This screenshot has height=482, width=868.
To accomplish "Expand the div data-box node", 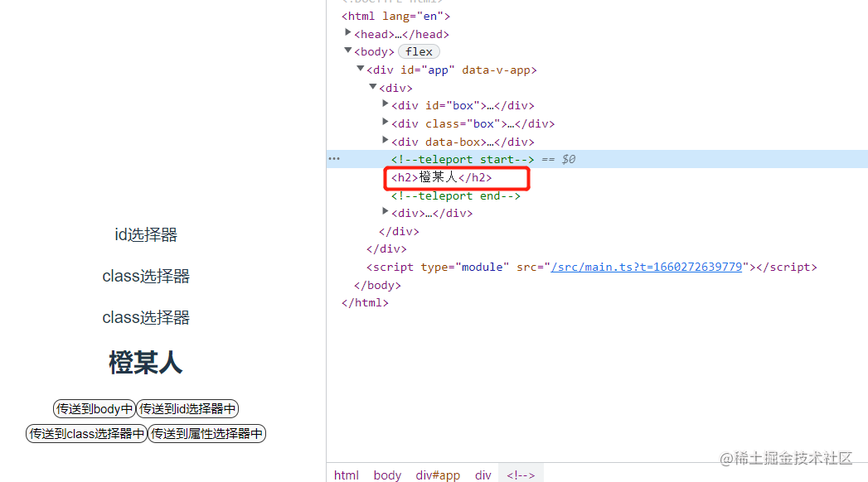I will tap(386, 141).
